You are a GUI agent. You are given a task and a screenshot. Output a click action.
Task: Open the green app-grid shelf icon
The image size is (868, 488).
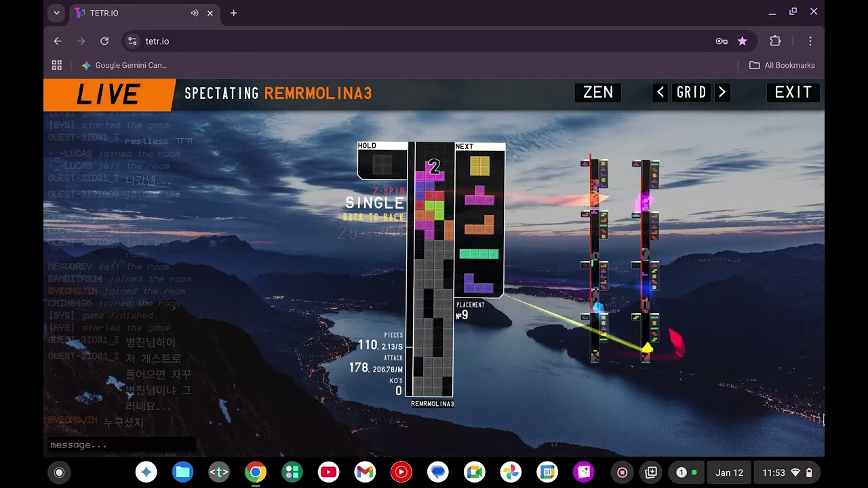coord(292,472)
